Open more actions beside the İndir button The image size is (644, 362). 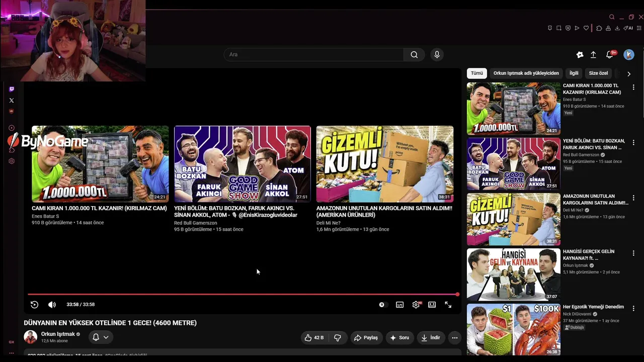455,338
